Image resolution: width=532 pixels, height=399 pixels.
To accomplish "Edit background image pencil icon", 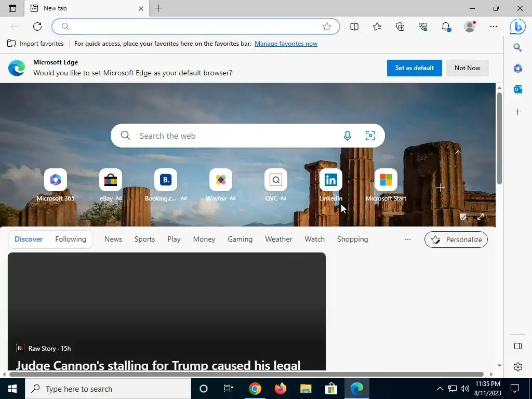I will pyautogui.click(x=463, y=217).
